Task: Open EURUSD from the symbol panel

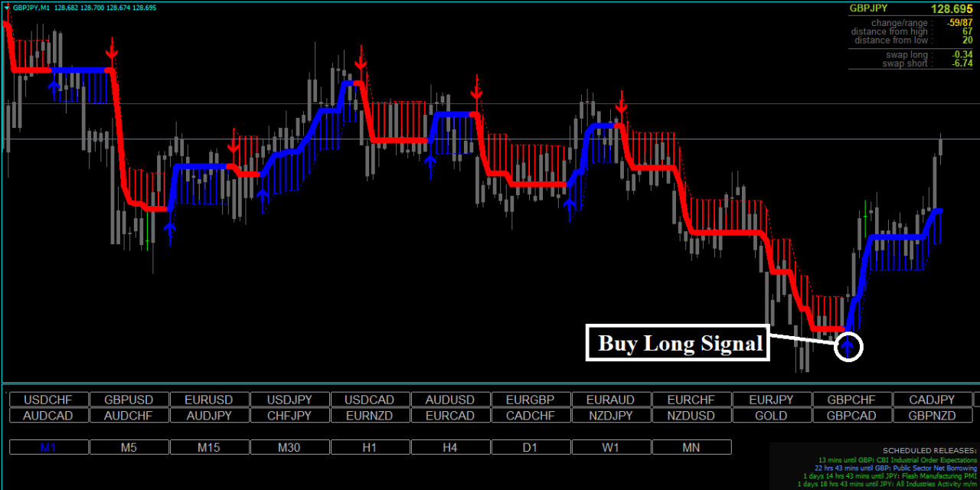Action: point(210,400)
